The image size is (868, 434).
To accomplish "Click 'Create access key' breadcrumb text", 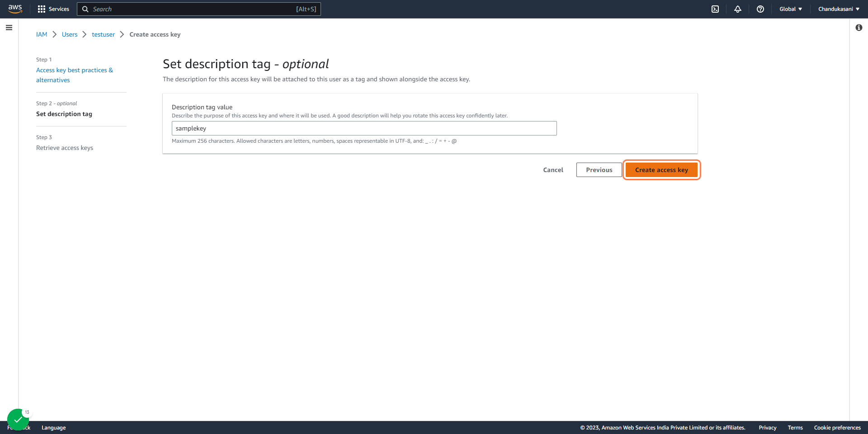I will 155,34.
